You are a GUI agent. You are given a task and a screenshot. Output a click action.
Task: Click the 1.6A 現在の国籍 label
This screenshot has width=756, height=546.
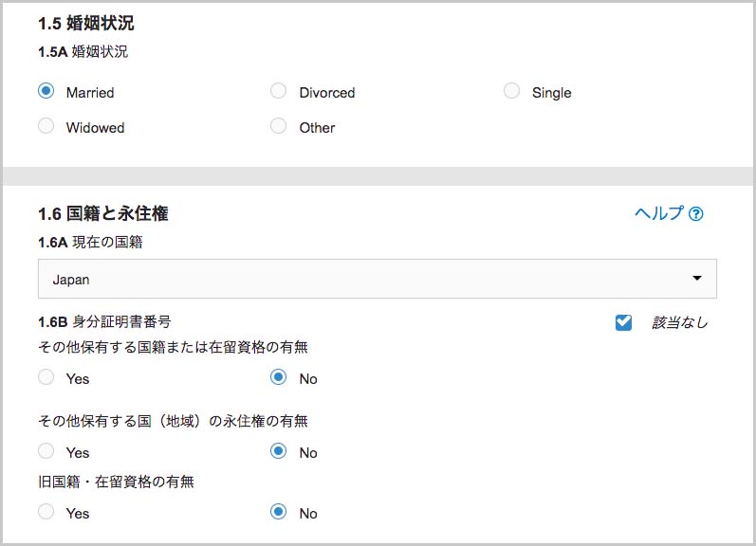click(91, 242)
